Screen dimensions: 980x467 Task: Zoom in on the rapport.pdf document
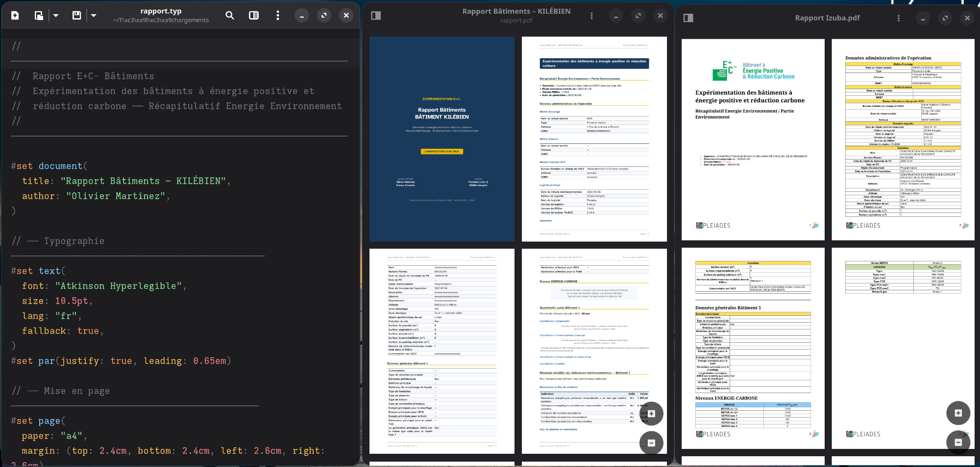click(651, 414)
